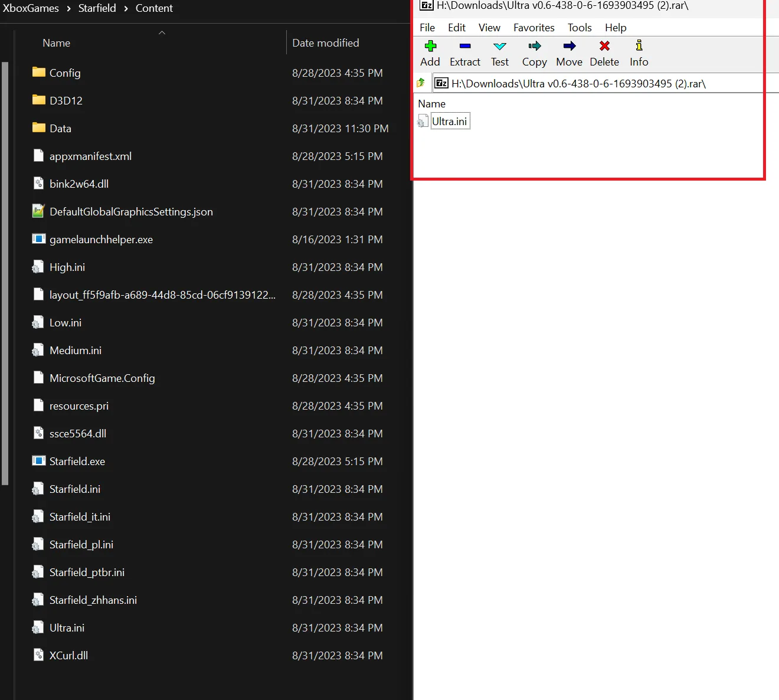779x700 pixels.
Task: Select the Starfield_zhhans.ini file name
Action: click(93, 600)
